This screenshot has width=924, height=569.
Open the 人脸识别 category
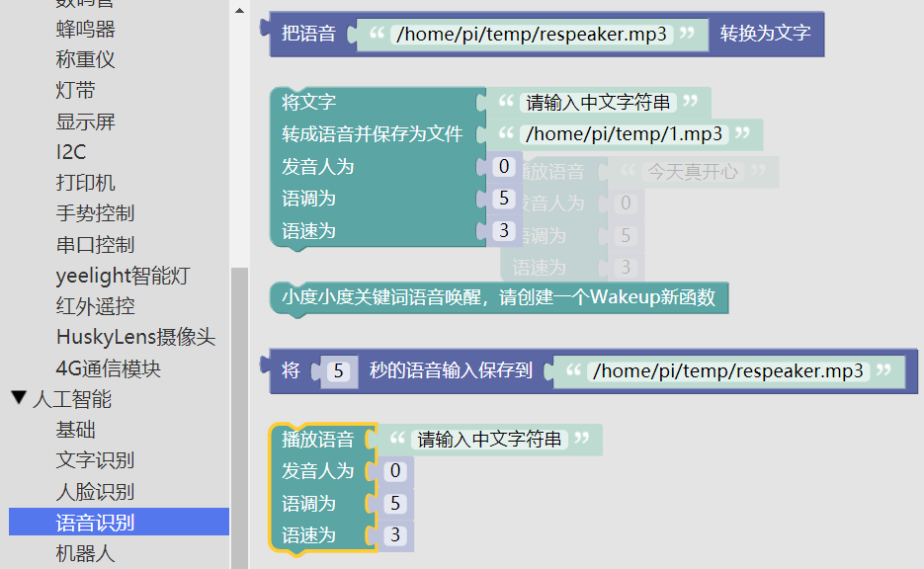[x=95, y=492]
